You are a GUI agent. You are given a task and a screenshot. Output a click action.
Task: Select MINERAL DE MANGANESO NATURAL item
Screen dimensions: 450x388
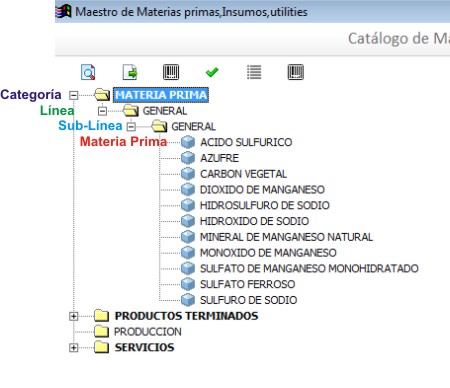coord(286,237)
